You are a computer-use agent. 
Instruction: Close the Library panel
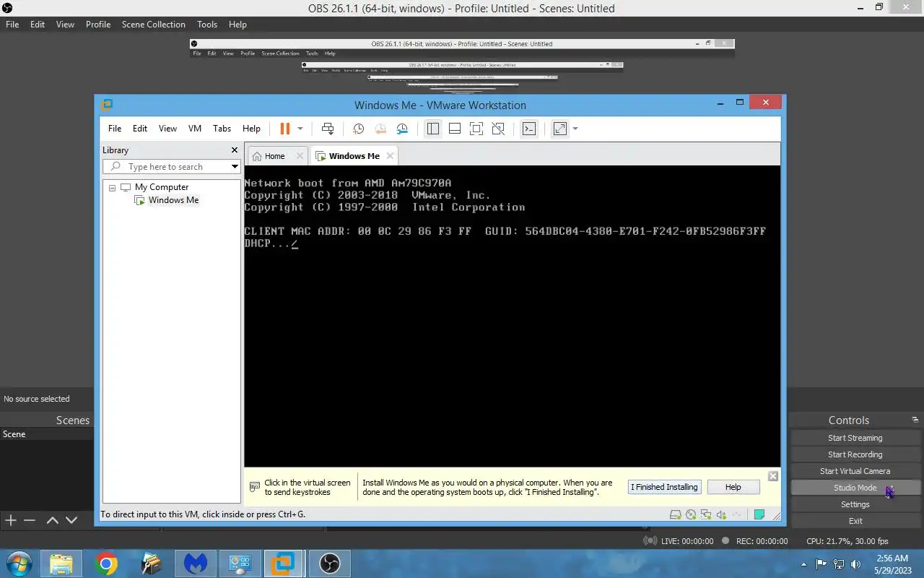pos(235,150)
